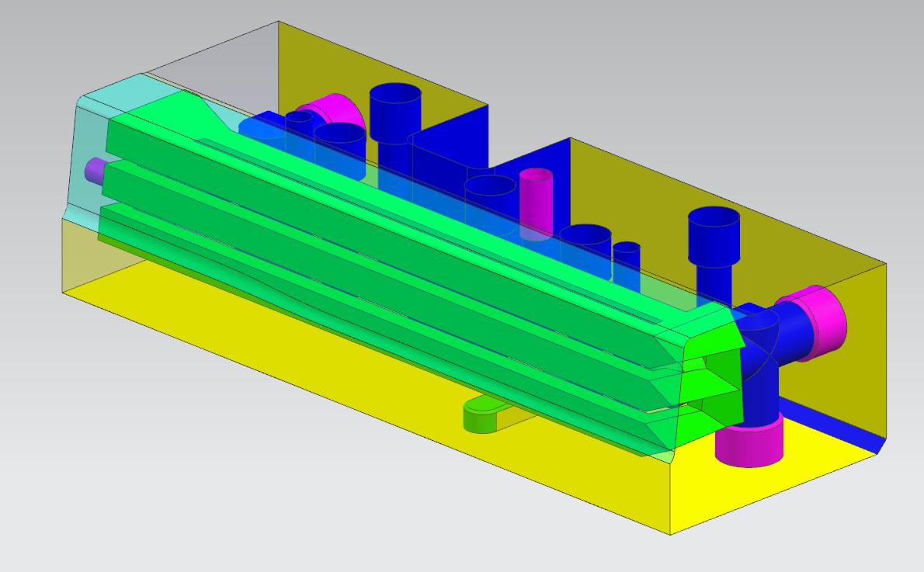The width and height of the screenshot is (924, 572).
Task: Select the magenta cylinder beneath the blue elbow
Action: point(749,443)
